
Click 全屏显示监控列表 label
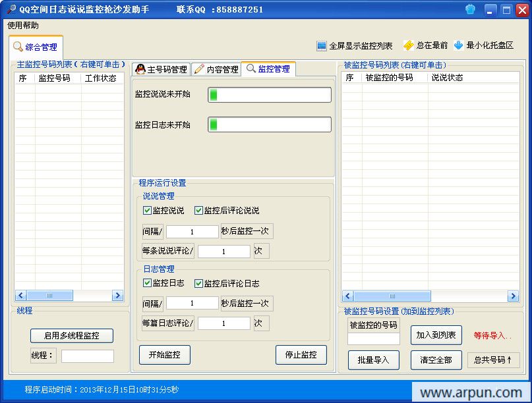tap(361, 45)
